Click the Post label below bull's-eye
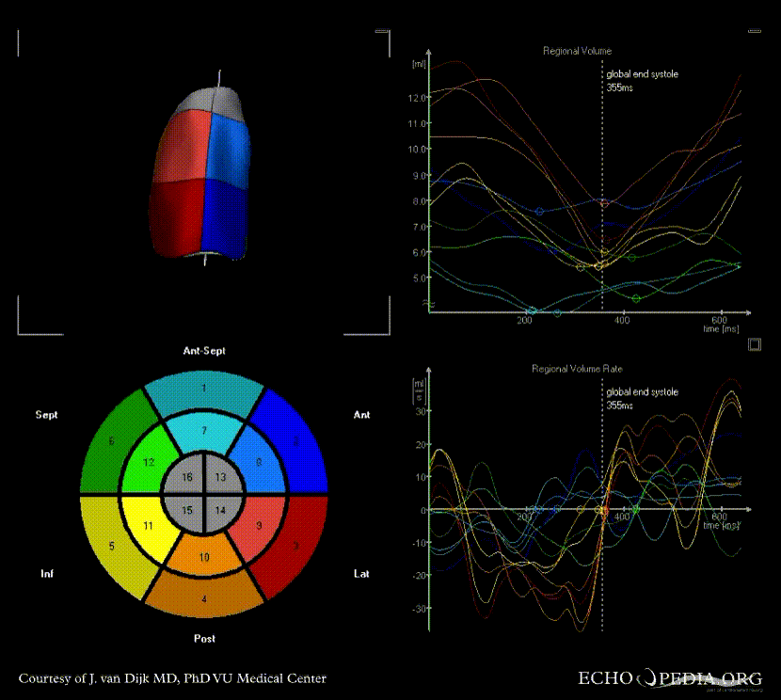Viewport: 781px width, 700px height. pyautogui.click(x=204, y=639)
